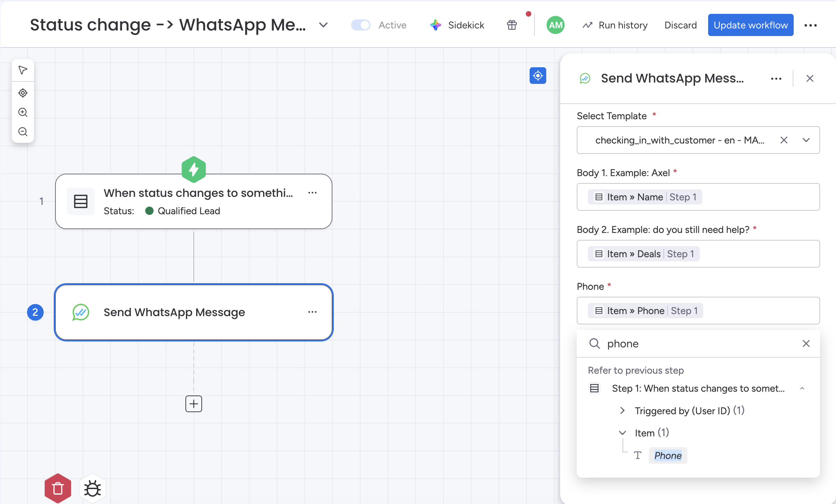Select the Send WhatsApp Message step card
This screenshot has width=836, height=504.
[194, 312]
